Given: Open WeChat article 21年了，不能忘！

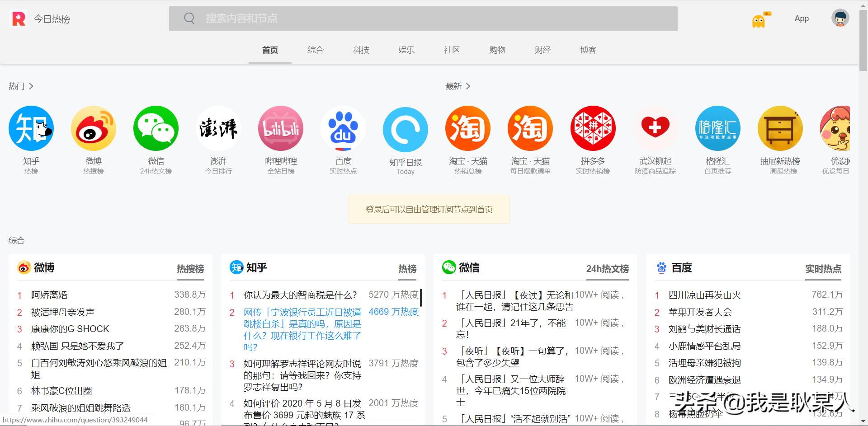Looking at the screenshot, I should click(x=511, y=328).
